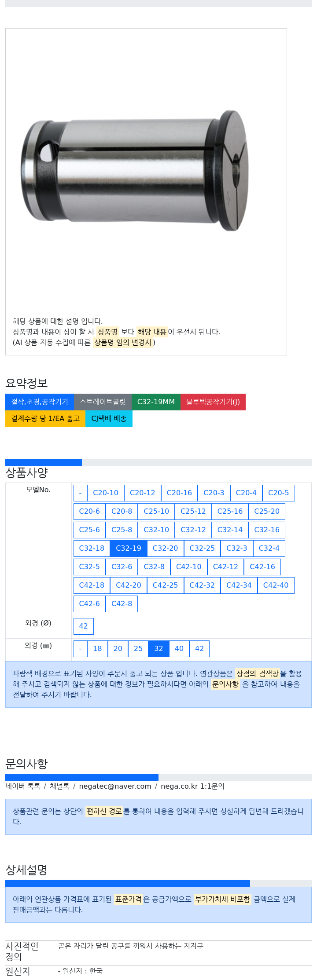Image resolution: width=317 pixels, height=980 pixels.
Task: Choose the 40 mm outer diameter
Action: [179, 649]
